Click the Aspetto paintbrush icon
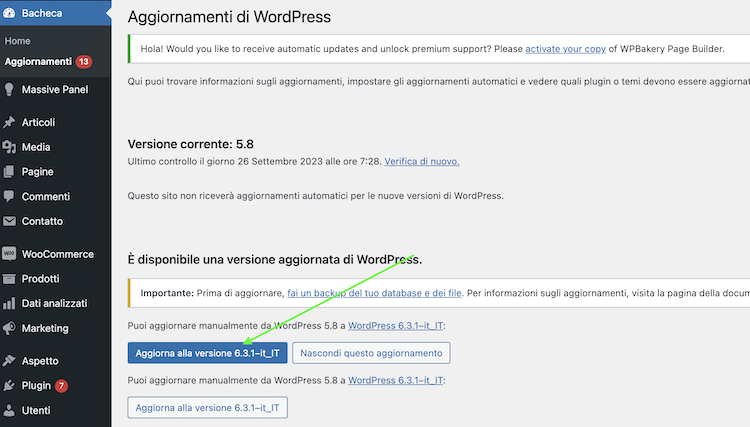Screen dimensions: 750x427 point(9,361)
